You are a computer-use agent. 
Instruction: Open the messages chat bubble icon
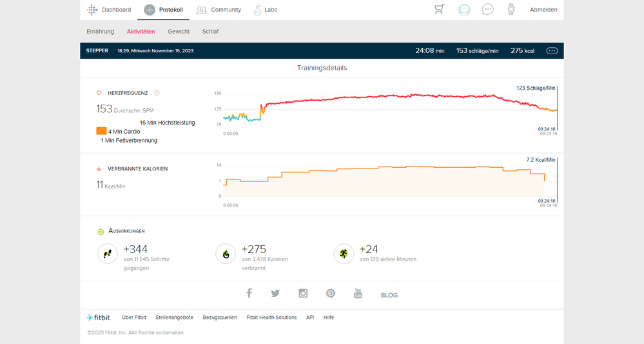487,9
